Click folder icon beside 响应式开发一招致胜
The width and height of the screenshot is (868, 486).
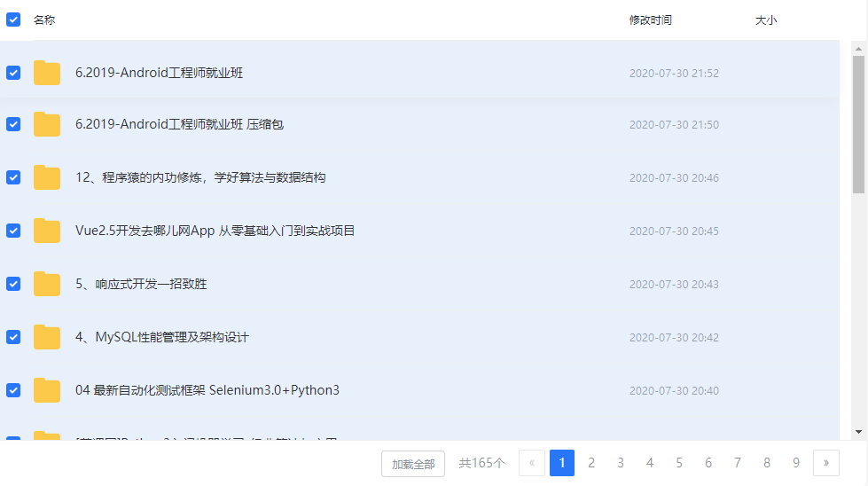47,284
